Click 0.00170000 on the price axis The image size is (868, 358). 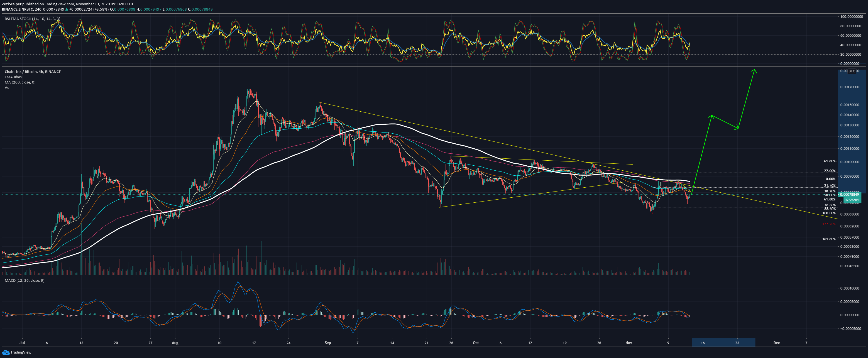click(x=850, y=87)
